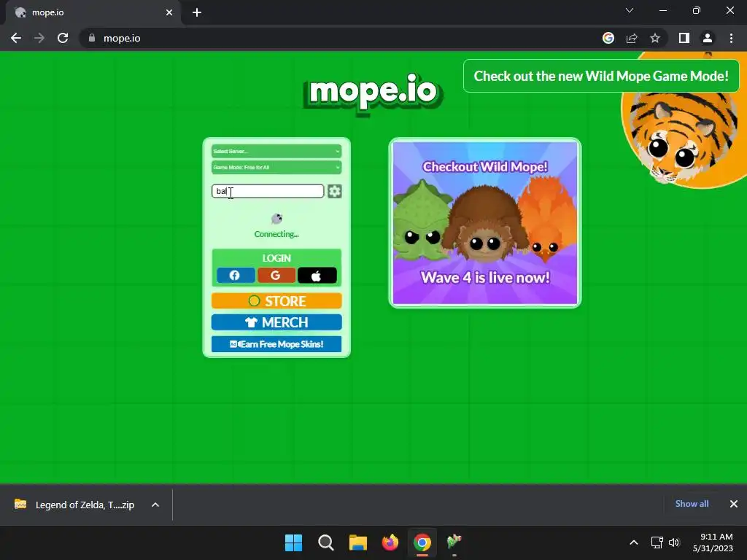Log in with the Facebook button
The image size is (747, 560).
(x=236, y=275)
